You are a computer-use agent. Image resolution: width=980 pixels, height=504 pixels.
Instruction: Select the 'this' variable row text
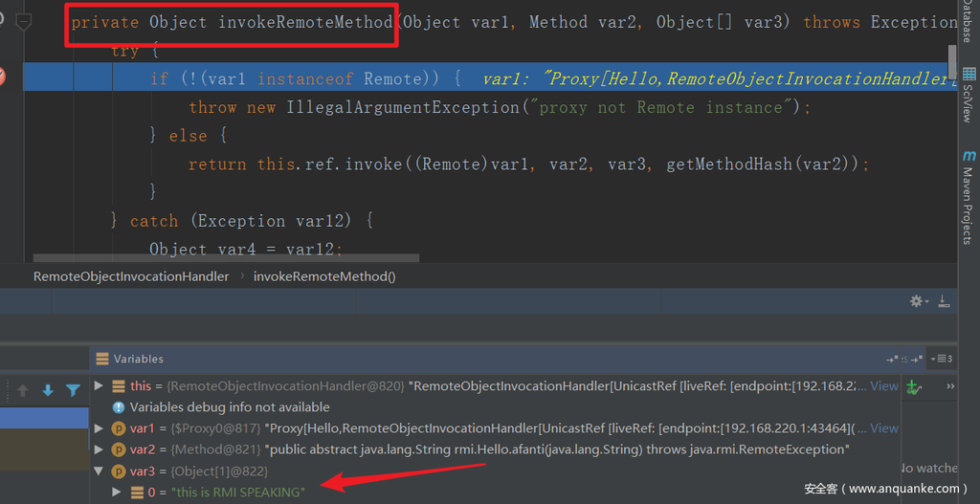tap(497, 386)
